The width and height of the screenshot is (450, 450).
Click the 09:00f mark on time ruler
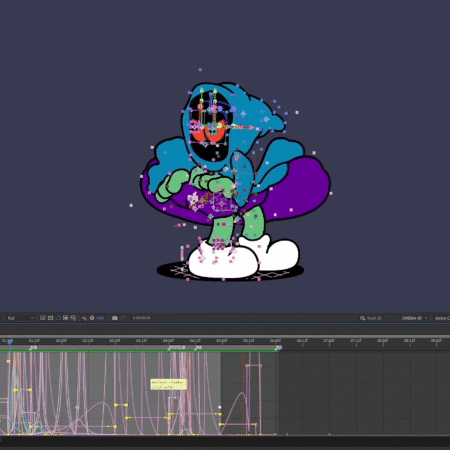[436, 341]
